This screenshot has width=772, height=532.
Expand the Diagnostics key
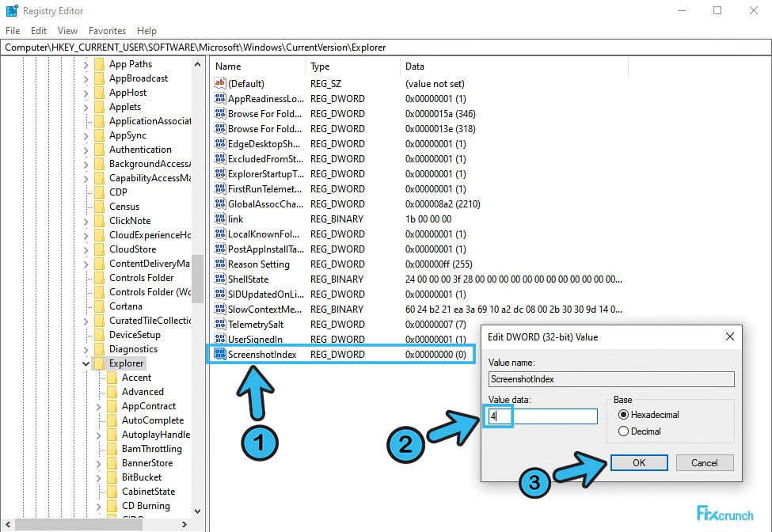[86, 349]
